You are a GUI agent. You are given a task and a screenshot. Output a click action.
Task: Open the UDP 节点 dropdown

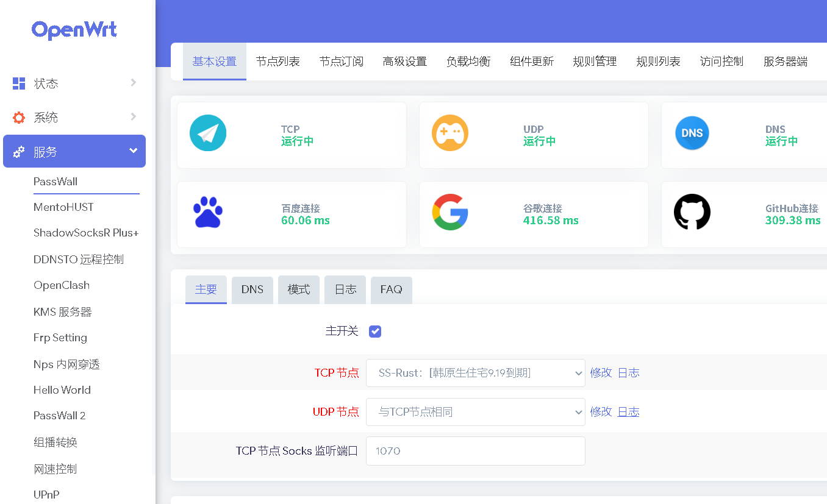click(475, 412)
